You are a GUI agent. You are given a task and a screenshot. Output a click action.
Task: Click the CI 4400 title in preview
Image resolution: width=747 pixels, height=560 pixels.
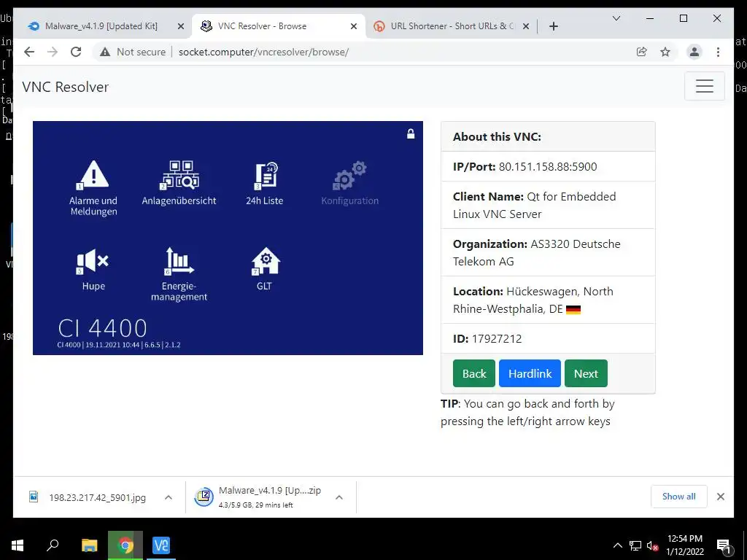click(x=102, y=328)
